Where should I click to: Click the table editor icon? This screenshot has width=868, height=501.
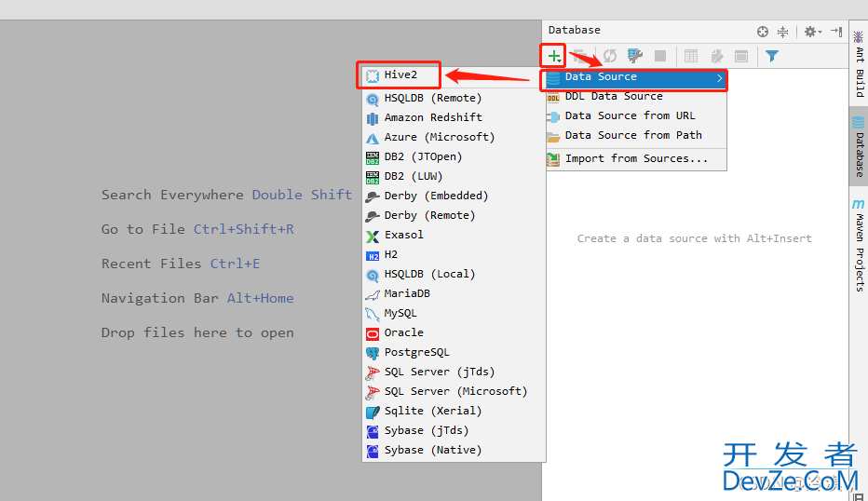tap(691, 56)
